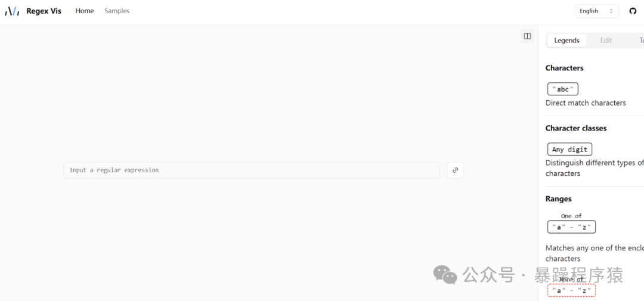Go to the Home page
The height and width of the screenshot is (301, 644).
point(85,11)
